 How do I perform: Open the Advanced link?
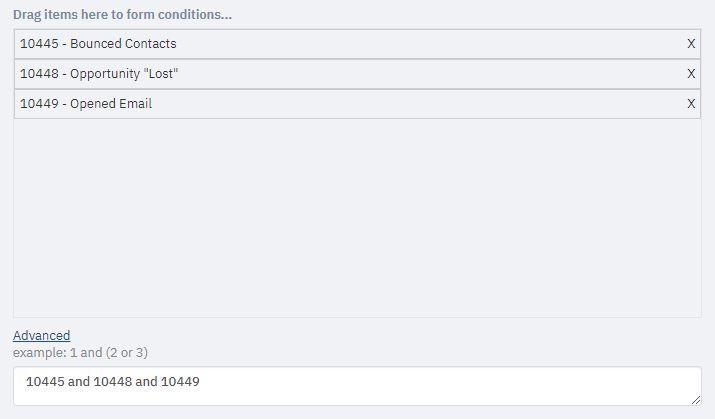click(x=41, y=336)
